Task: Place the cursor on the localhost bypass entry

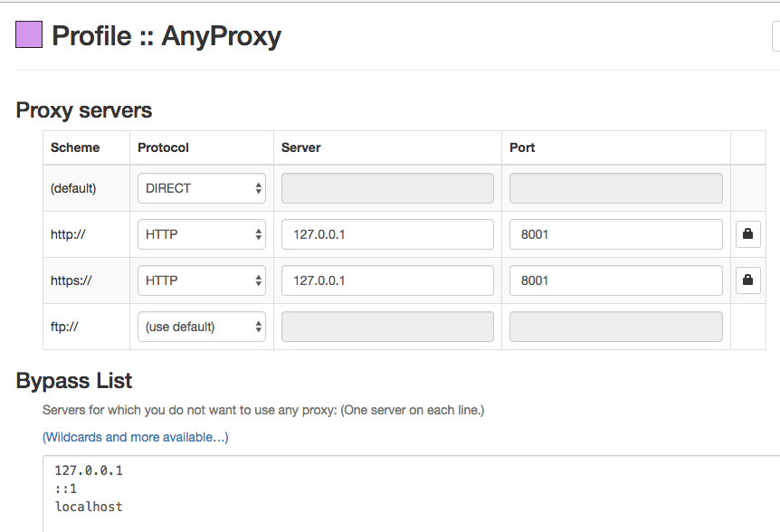Action: point(88,507)
